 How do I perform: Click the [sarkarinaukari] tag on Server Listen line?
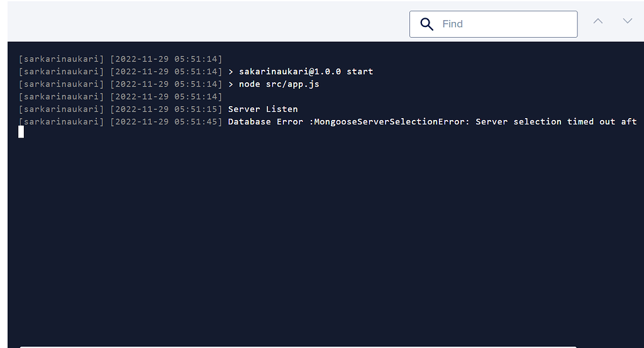[x=62, y=109]
